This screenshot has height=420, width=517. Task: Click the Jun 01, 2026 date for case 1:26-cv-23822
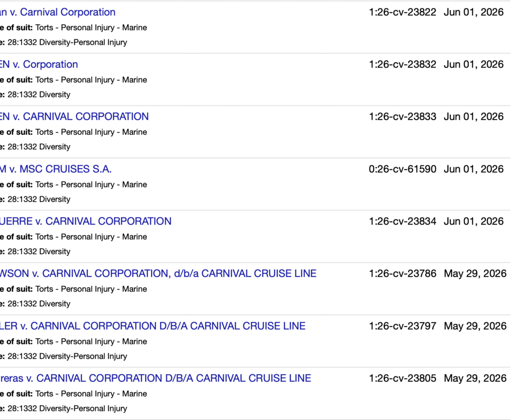pyautogui.click(x=474, y=12)
